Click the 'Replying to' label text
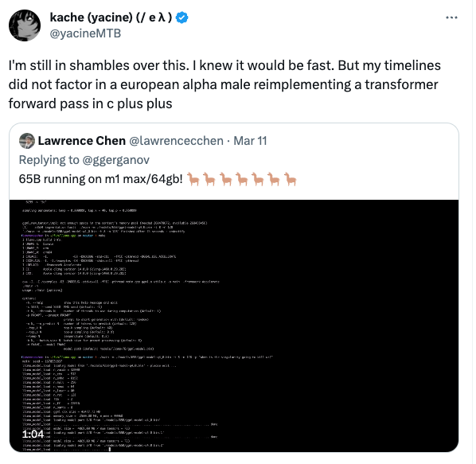 pos(49,160)
